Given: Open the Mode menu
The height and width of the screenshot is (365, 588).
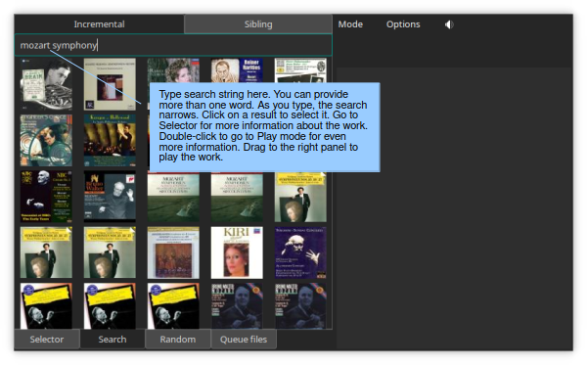Looking at the screenshot, I should tap(350, 24).
